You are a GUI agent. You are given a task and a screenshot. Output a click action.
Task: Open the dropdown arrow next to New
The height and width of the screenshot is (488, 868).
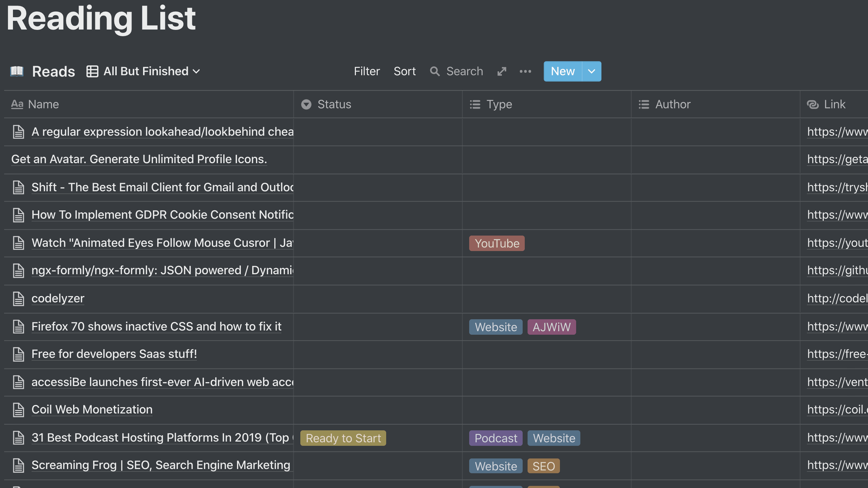click(591, 71)
